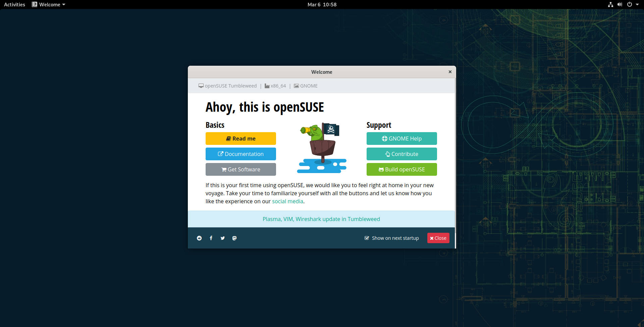The width and height of the screenshot is (644, 327).
Task: Click the 'Basics' section heading
Action: pyautogui.click(x=215, y=125)
